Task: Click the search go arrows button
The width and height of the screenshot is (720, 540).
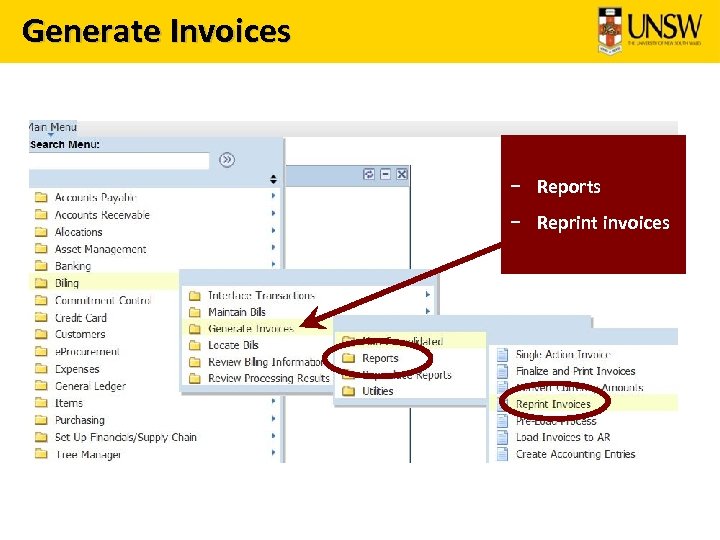Action: 227,160
